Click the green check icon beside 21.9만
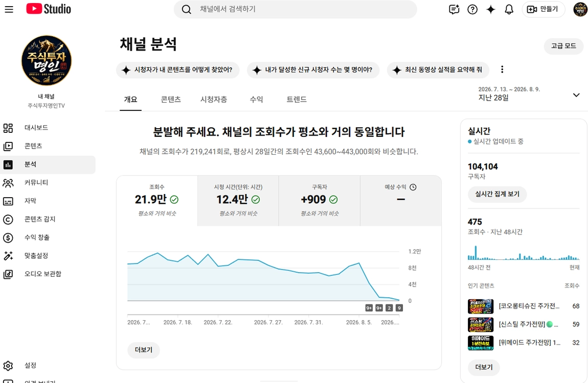Image resolution: width=588 pixels, height=383 pixels. (x=174, y=200)
